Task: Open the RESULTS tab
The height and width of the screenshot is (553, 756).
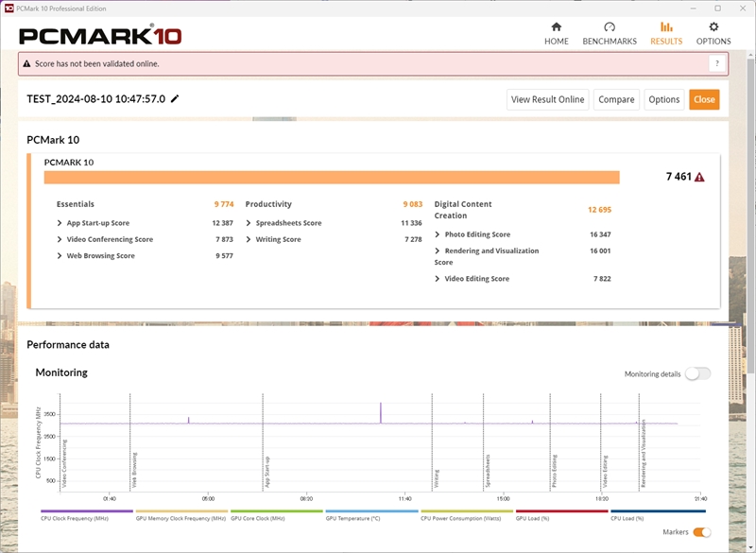Action: point(666,34)
